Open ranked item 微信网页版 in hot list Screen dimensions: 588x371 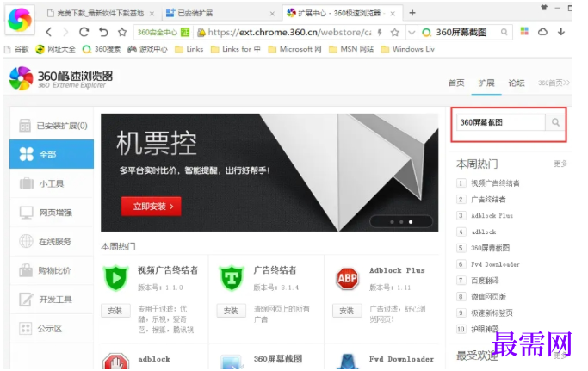coord(489,297)
